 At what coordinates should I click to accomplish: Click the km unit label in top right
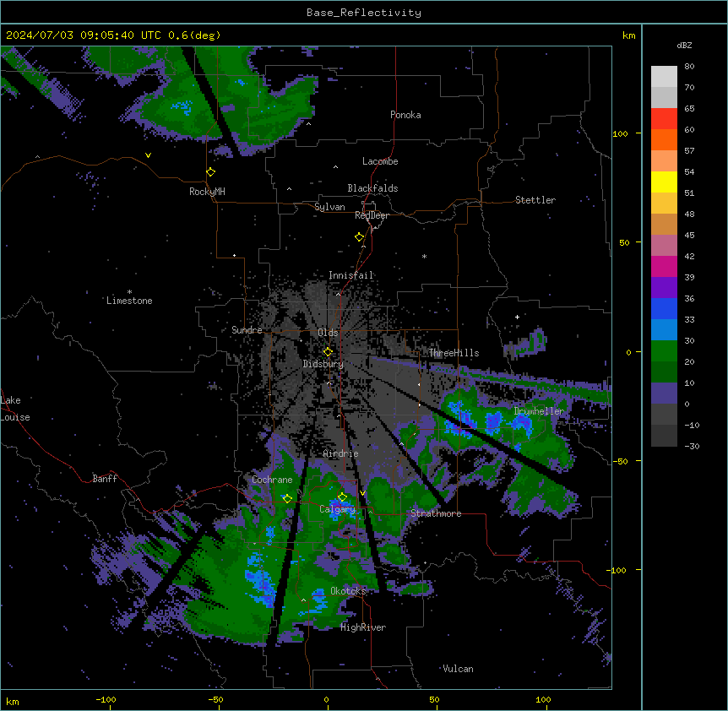(x=628, y=35)
